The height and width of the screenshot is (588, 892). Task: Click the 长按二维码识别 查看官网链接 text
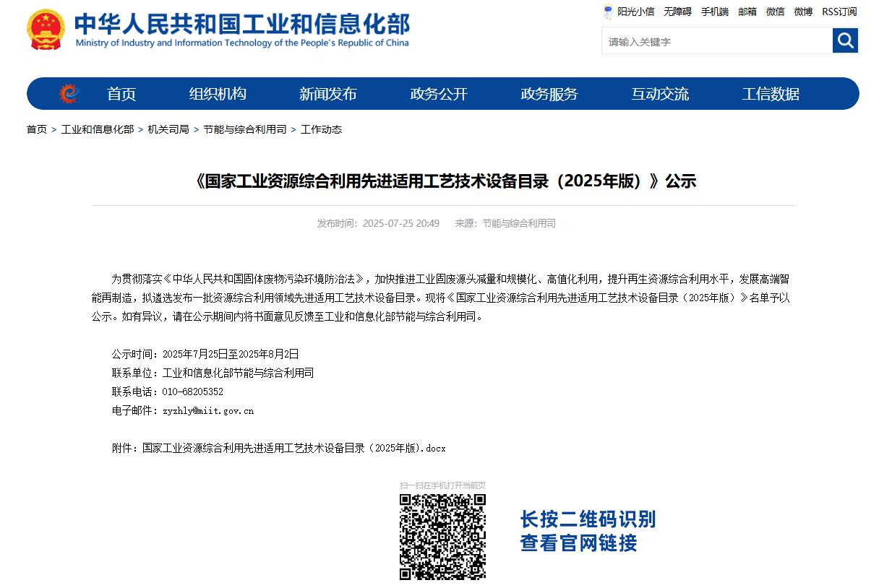coord(588,531)
